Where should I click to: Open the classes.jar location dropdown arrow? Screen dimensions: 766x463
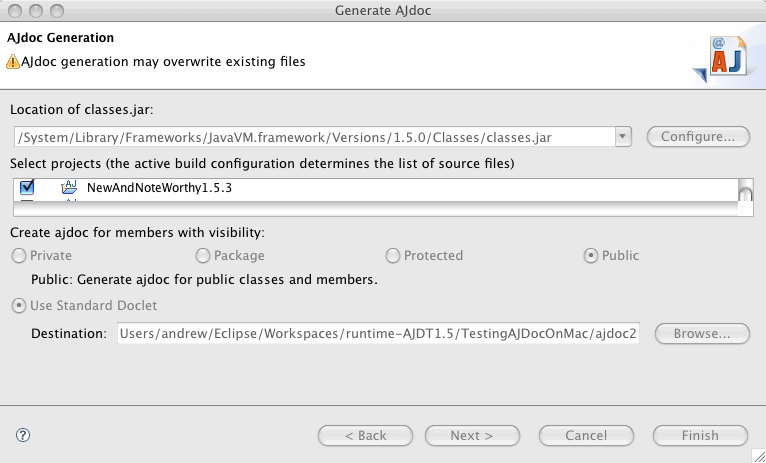[622, 137]
